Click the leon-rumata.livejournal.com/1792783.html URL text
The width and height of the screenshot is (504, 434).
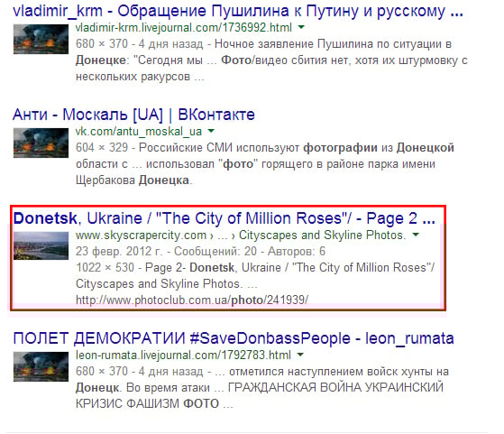point(183,356)
